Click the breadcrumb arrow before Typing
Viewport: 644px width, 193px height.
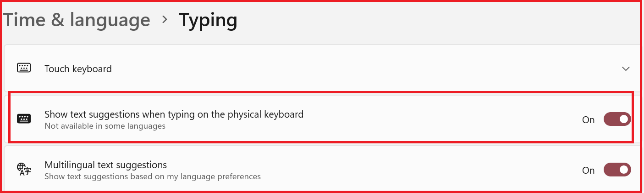pyautogui.click(x=165, y=20)
